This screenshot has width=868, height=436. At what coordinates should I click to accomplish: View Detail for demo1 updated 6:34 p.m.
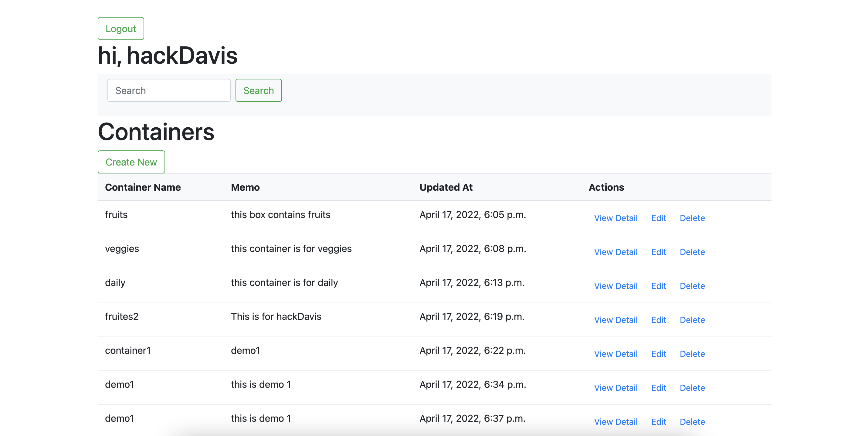pyautogui.click(x=615, y=388)
